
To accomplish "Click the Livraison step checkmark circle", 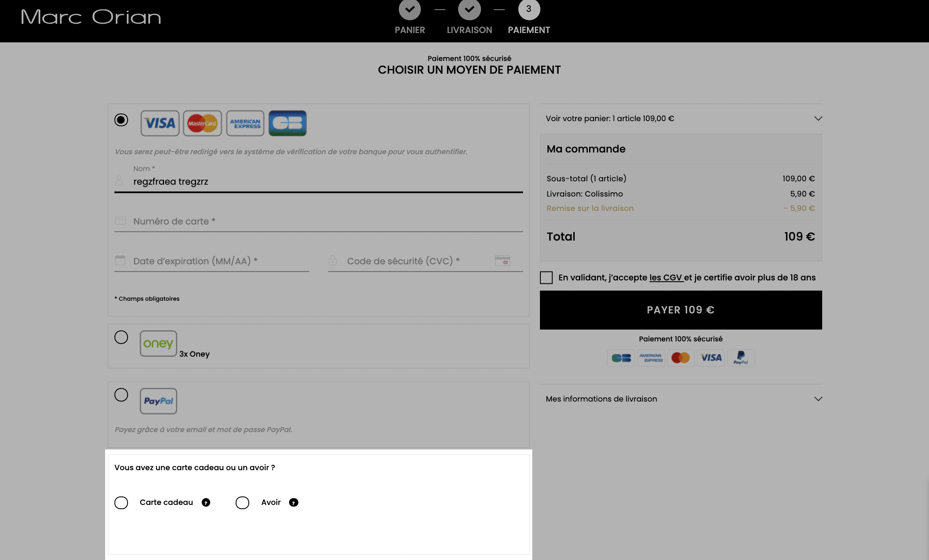I will (470, 9).
